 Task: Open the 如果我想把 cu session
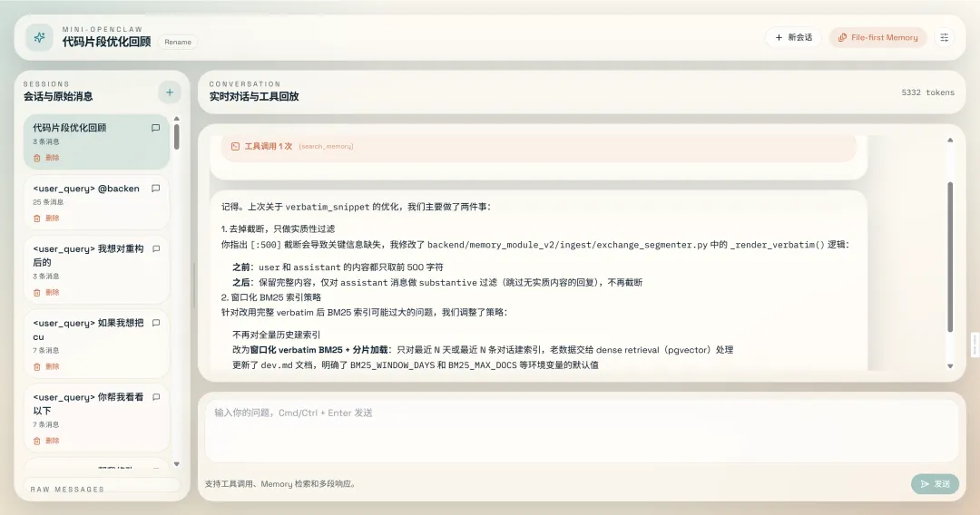(x=96, y=344)
